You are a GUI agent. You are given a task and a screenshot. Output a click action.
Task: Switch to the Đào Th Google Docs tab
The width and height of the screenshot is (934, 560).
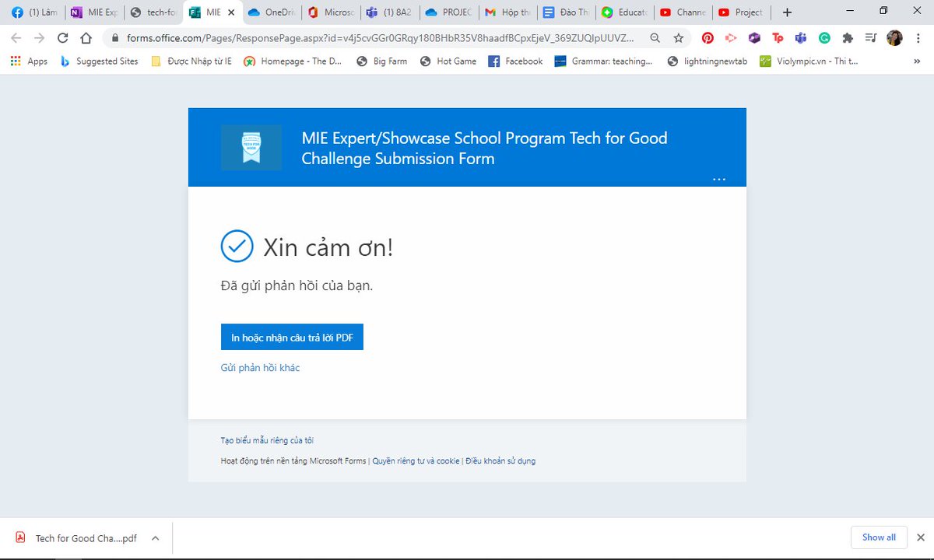[x=567, y=12]
